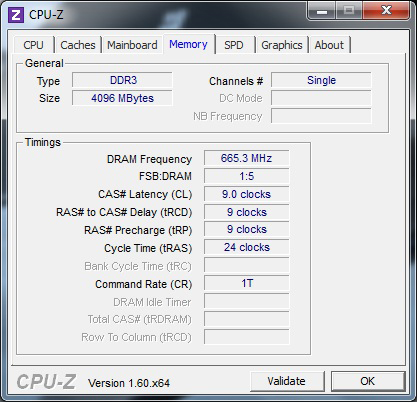This screenshot has height=403, width=417.
Task: Select the empty DC Mode field
Action: (321, 98)
